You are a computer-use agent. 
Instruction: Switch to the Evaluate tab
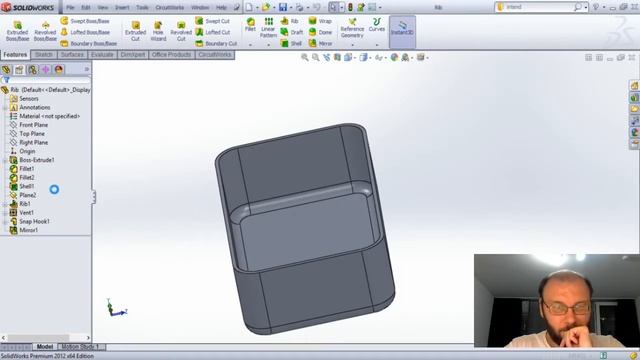pyautogui.click(x=102, y=54)
